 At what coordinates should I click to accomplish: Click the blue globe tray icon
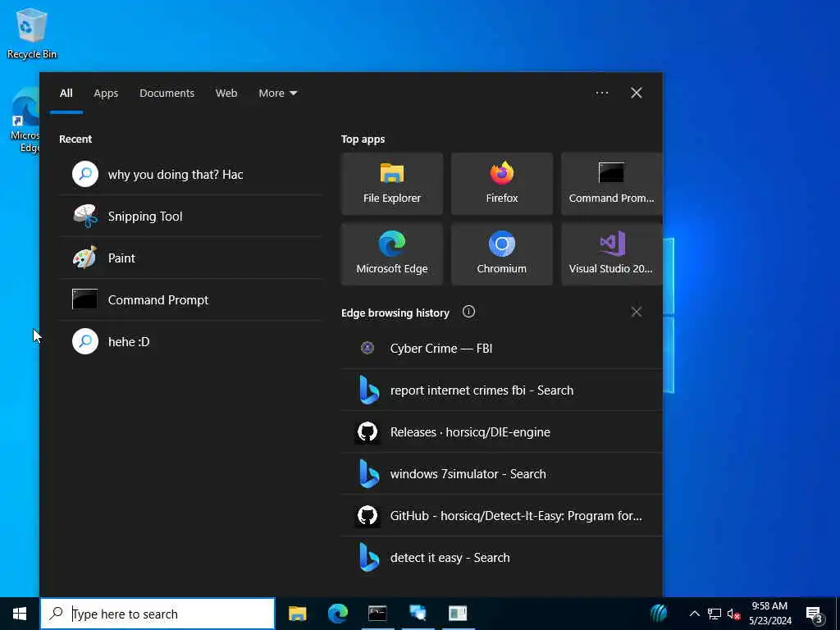coord(660,614)
